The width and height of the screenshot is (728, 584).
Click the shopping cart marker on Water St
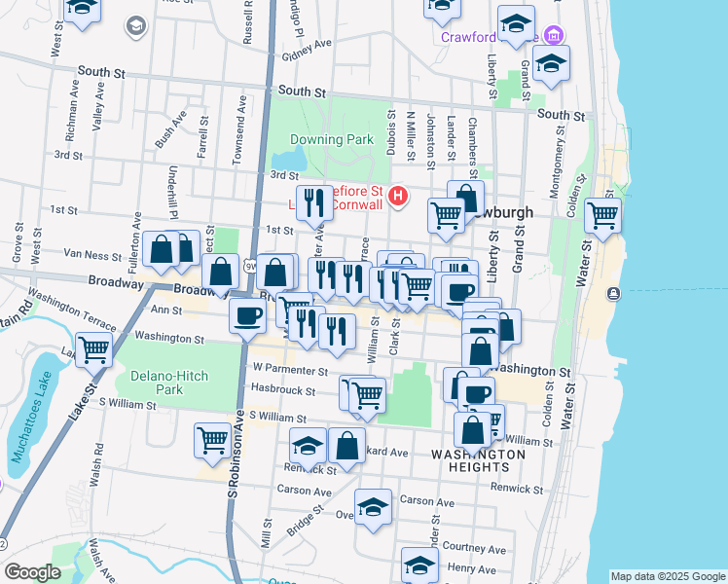click(603, 213)
